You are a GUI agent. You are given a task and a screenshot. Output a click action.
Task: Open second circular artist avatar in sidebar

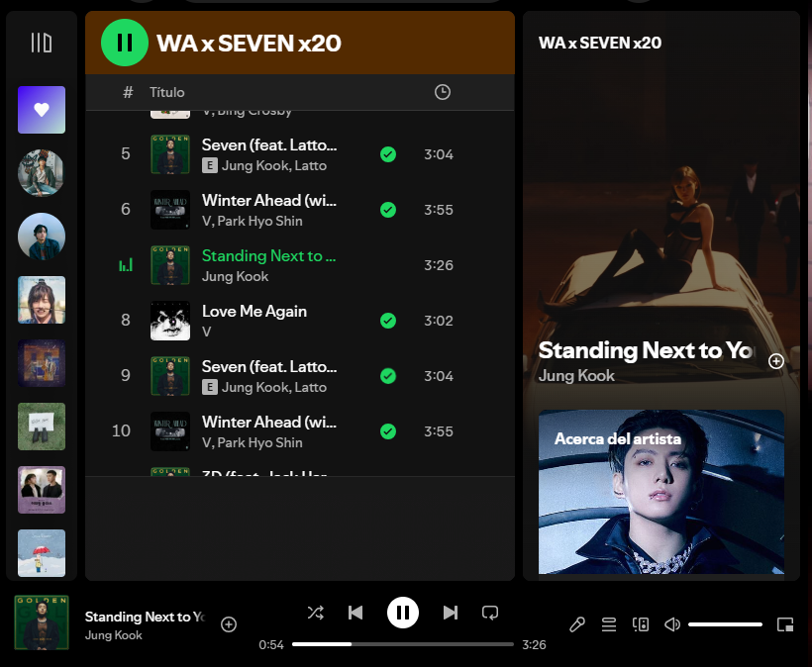[x=42, y=237]
